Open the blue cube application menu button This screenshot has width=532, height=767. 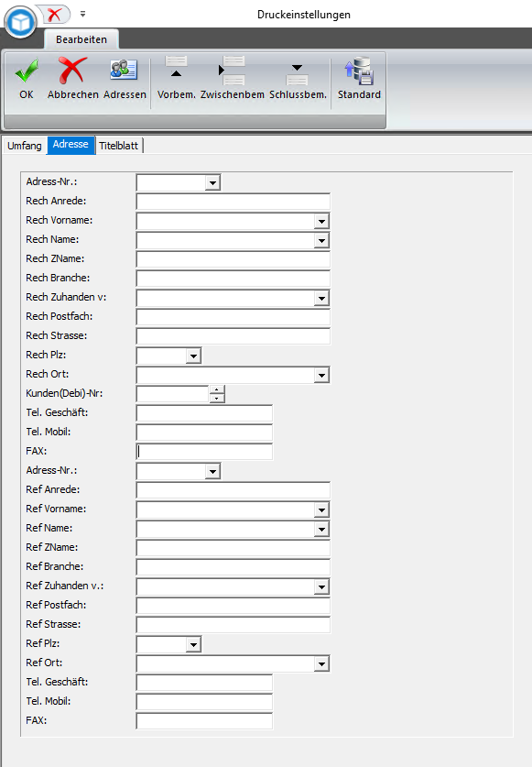20,22
